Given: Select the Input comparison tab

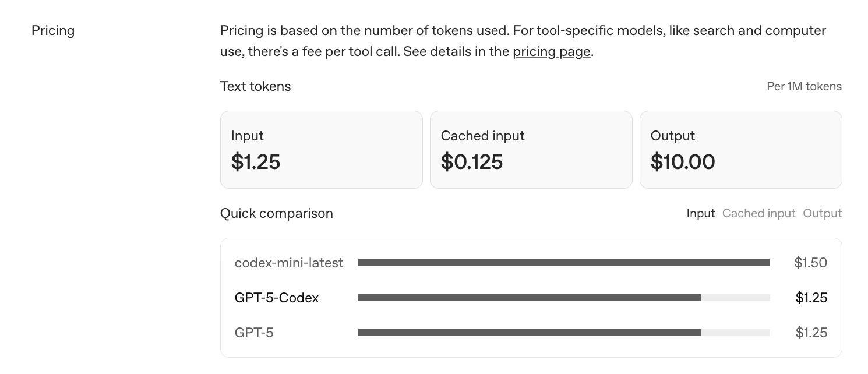Looking at the screenshot, I should pos(701,213).
